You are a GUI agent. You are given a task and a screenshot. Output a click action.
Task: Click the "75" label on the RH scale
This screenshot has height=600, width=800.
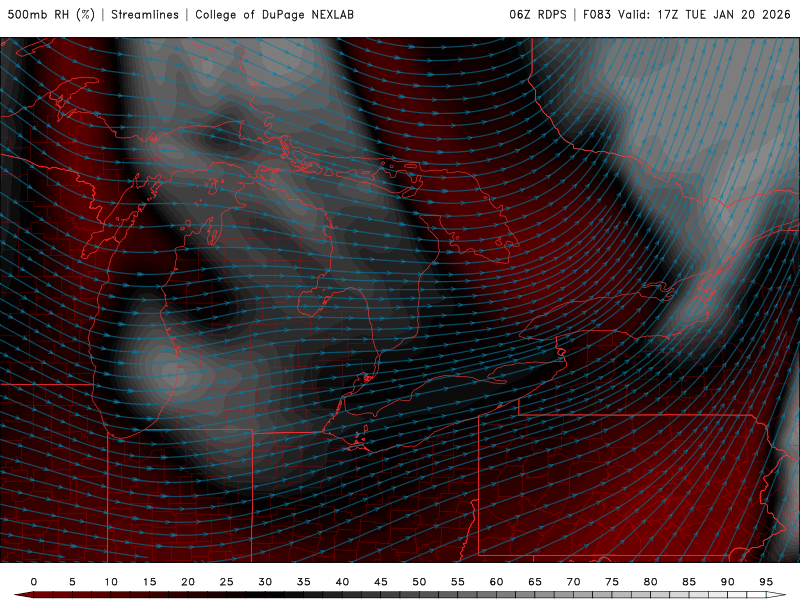point(612,582)
